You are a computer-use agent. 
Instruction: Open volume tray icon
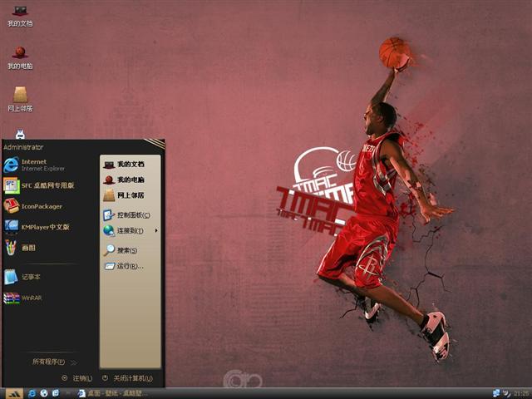(x=506, y=393)
